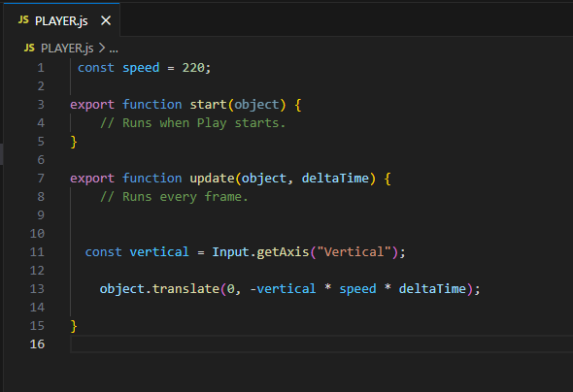Click the breadcrumb chevron separator

(x=102, y=48)
